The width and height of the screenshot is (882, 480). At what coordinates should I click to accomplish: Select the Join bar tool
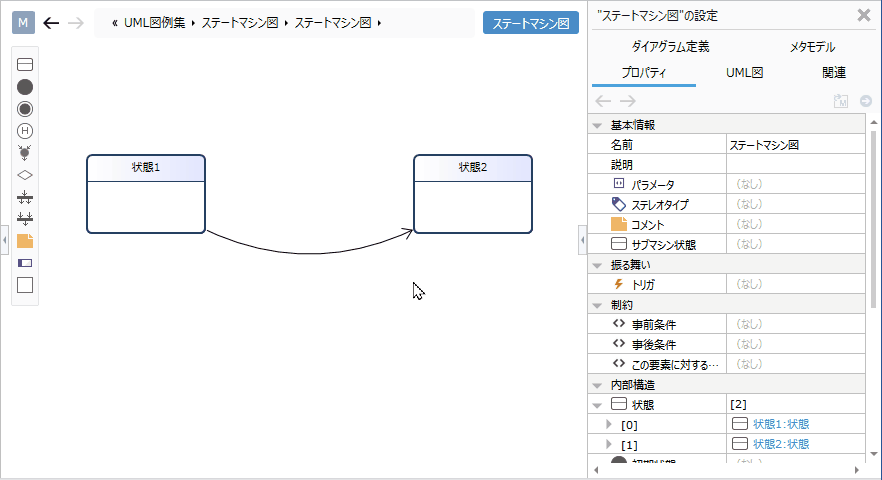click(x=25, y=218)
